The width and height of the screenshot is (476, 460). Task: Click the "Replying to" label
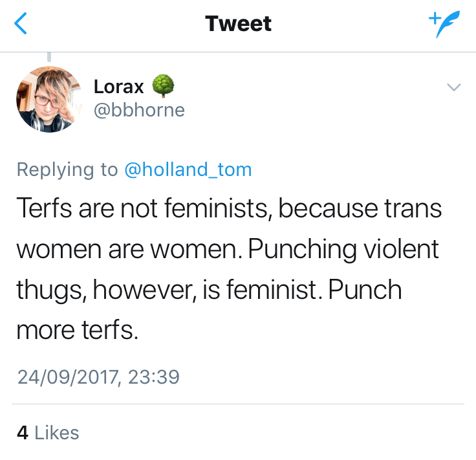click(x=67, y=170)
